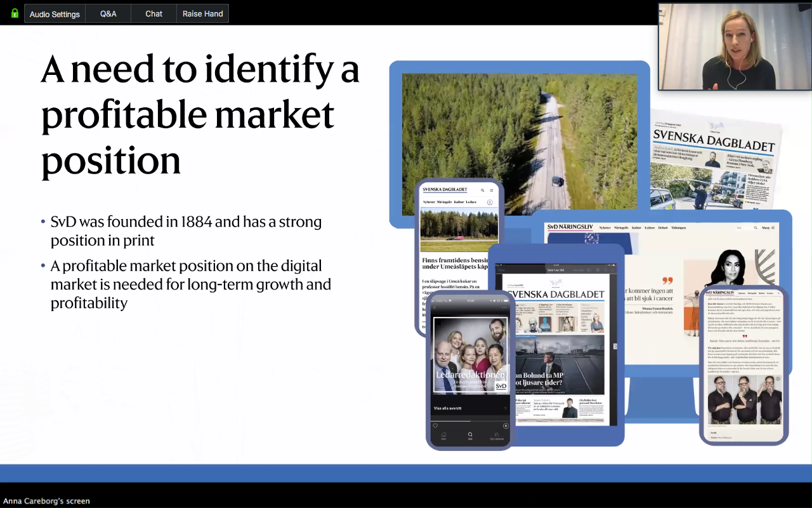Click the "Finns framtidens bensin" headline on the phone
The height and width of the screenshot is (508, 812).
click(x=455, y=264)
